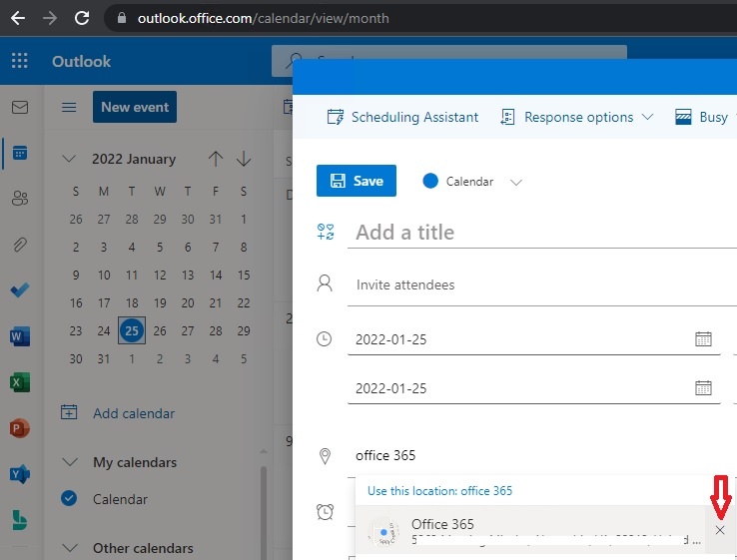Click the attendees person icon
Screen dimensions: 737x560
(325, 283)
